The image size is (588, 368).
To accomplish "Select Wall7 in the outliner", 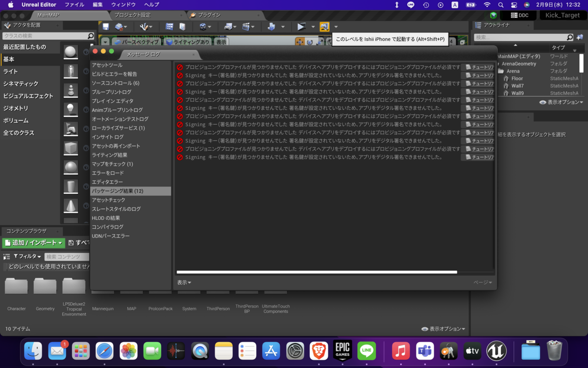I will (517, 86).
